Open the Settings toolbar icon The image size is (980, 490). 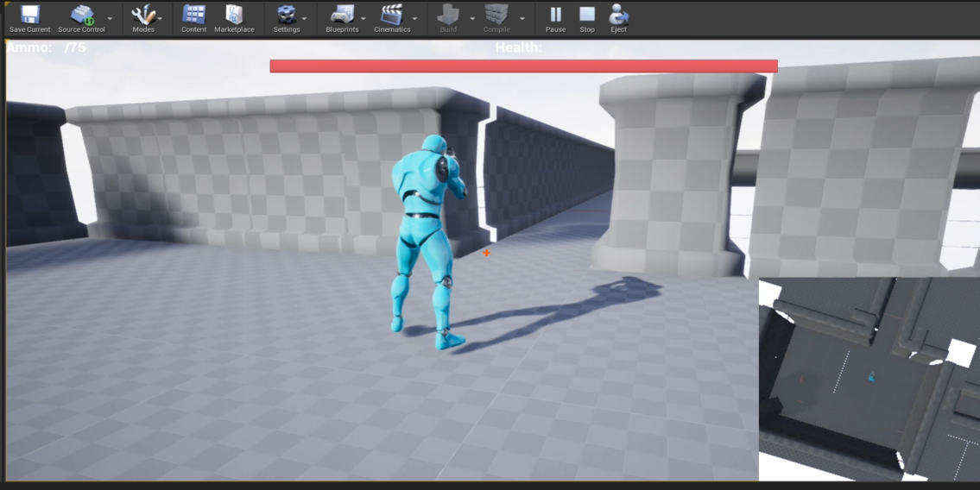click(x=287, y=19)
